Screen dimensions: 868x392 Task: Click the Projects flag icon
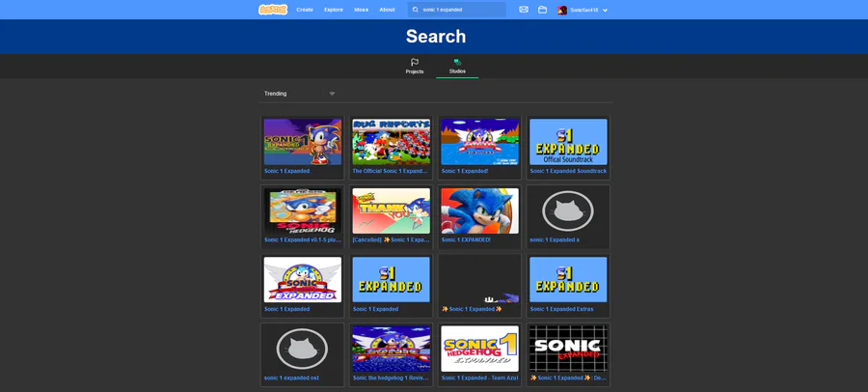pos(415,62)
